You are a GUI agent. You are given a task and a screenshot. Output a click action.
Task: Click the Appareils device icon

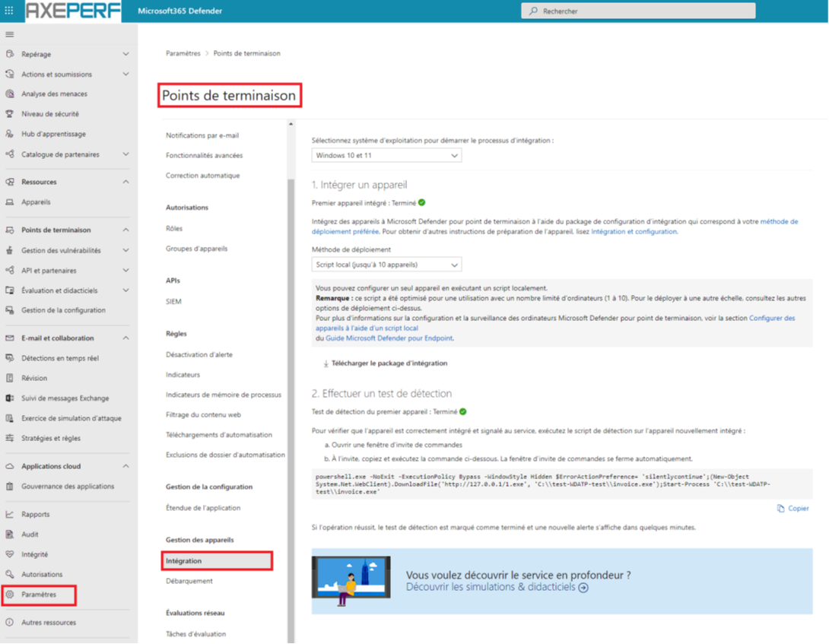10,202
